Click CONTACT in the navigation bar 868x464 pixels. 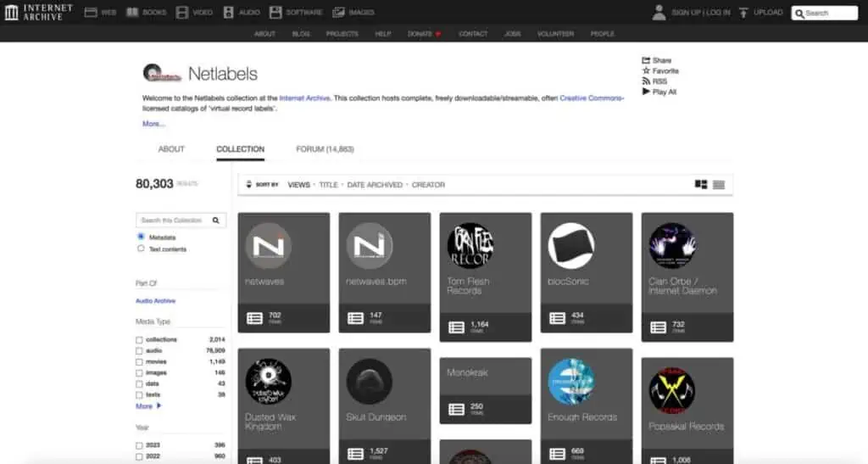pyautogui.click(x=473, y=34)
